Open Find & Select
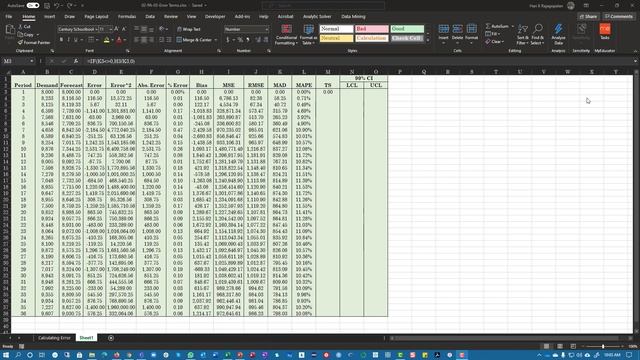Image resolution: width=640 pixels, height=360 pixels. tap(538, 34)
